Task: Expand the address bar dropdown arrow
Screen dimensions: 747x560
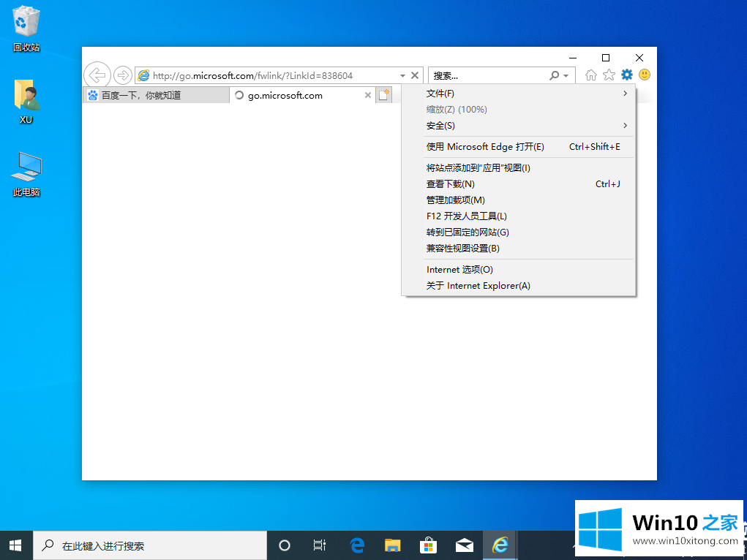Action: coord(402,76)
